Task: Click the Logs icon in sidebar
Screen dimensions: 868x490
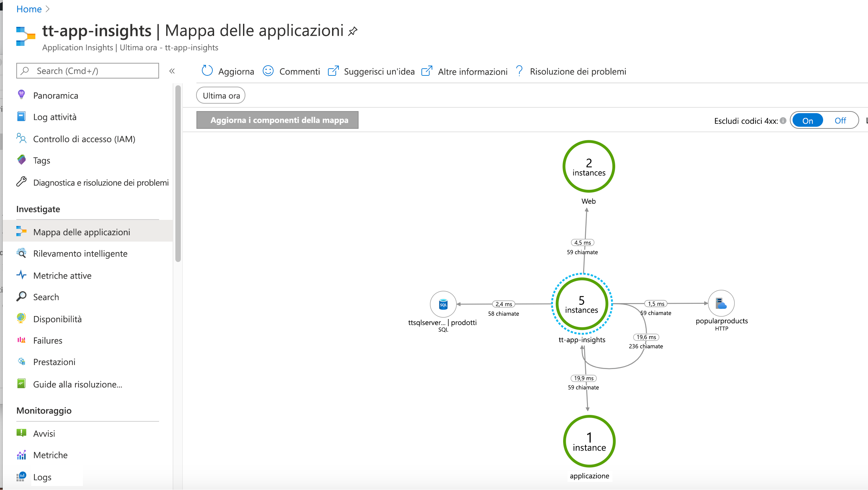Action: (21, 476)
